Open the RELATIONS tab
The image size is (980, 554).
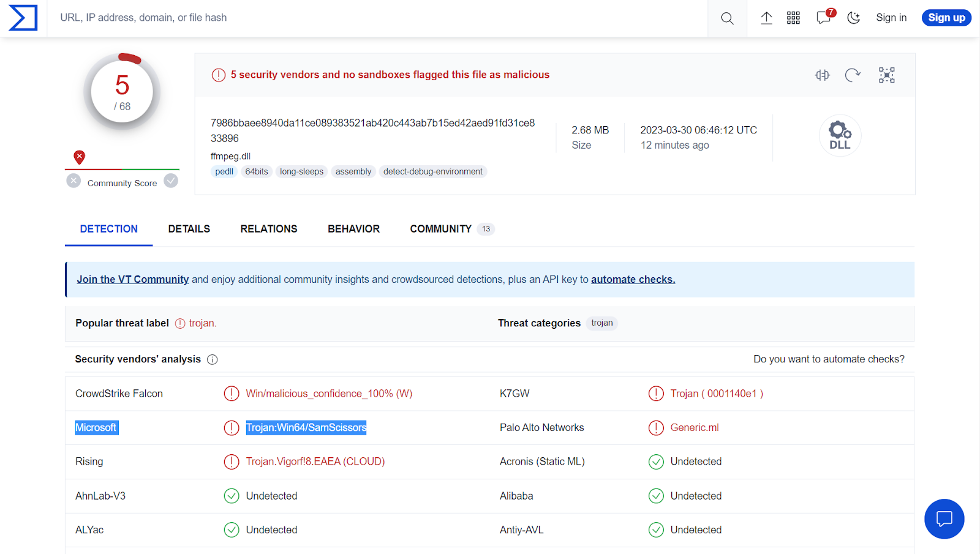pos(269,229)
